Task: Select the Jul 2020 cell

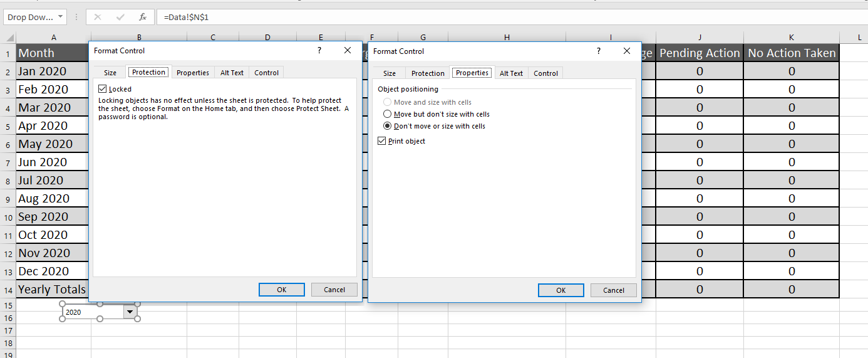Action: click(x=53, y=181)
